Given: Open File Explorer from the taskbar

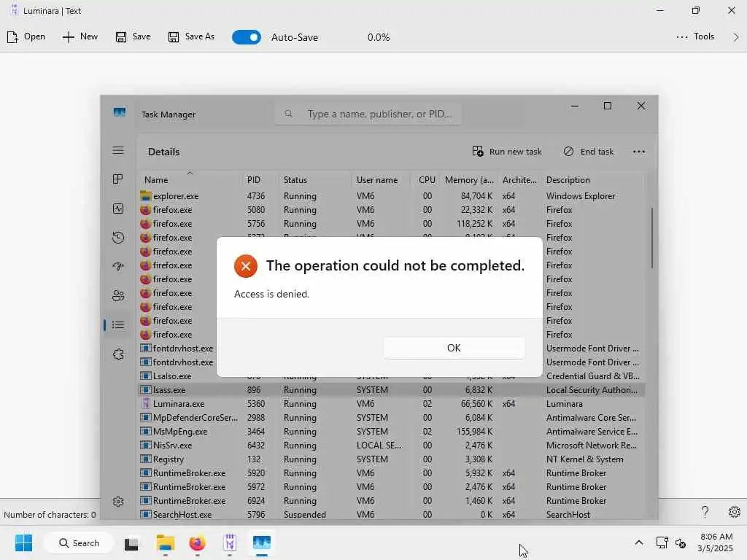Looking at the screenshot, I should (x=166, y=543).
